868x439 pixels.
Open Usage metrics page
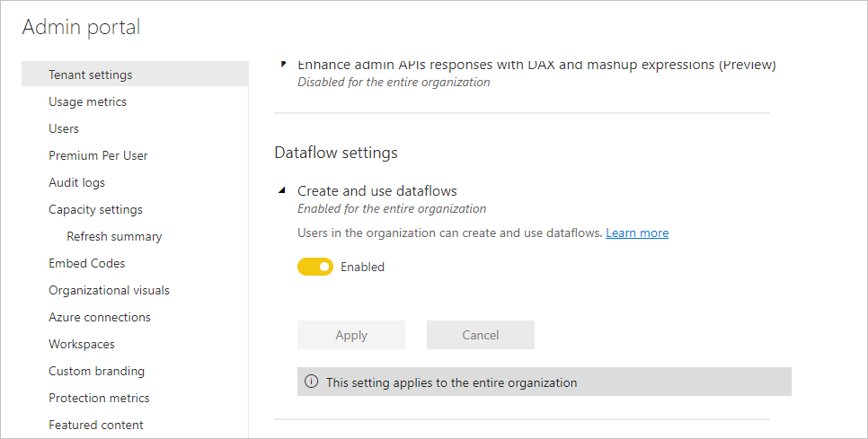coord(87,101)
